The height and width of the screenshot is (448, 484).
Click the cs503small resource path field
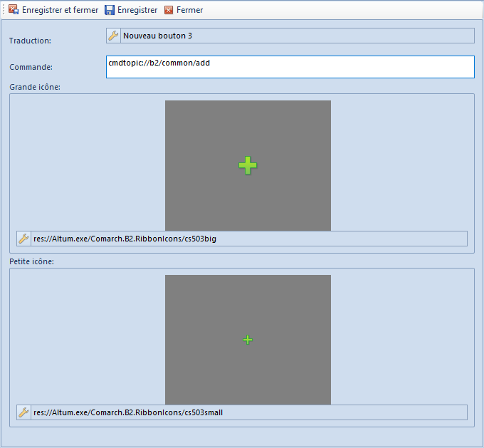coord(249,412)
